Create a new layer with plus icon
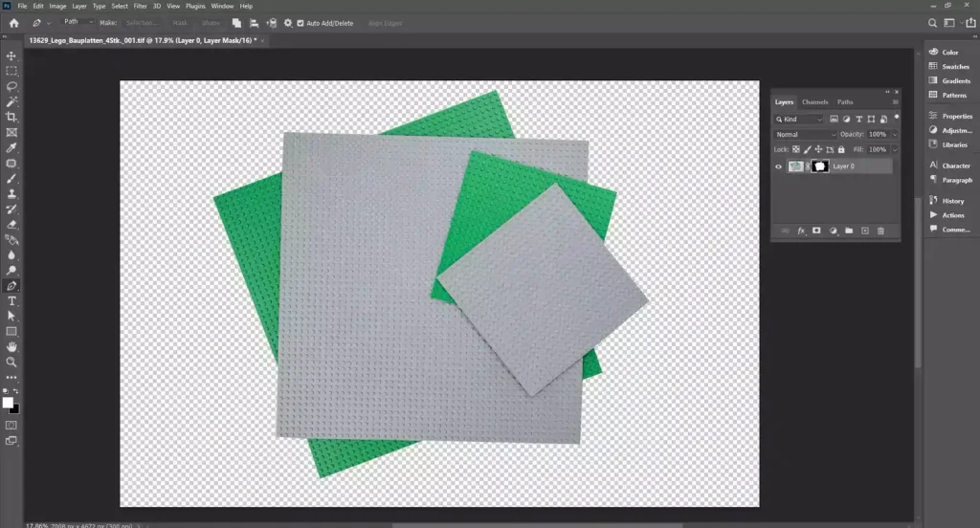 click(865, 231)
